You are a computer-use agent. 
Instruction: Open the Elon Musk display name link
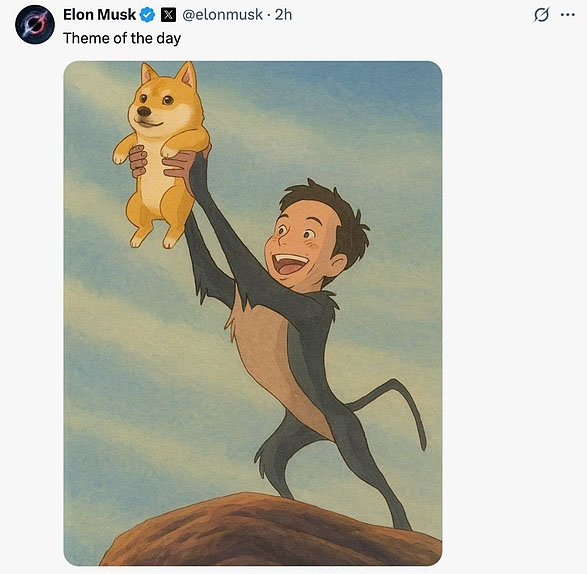click(x=99, y=15)
